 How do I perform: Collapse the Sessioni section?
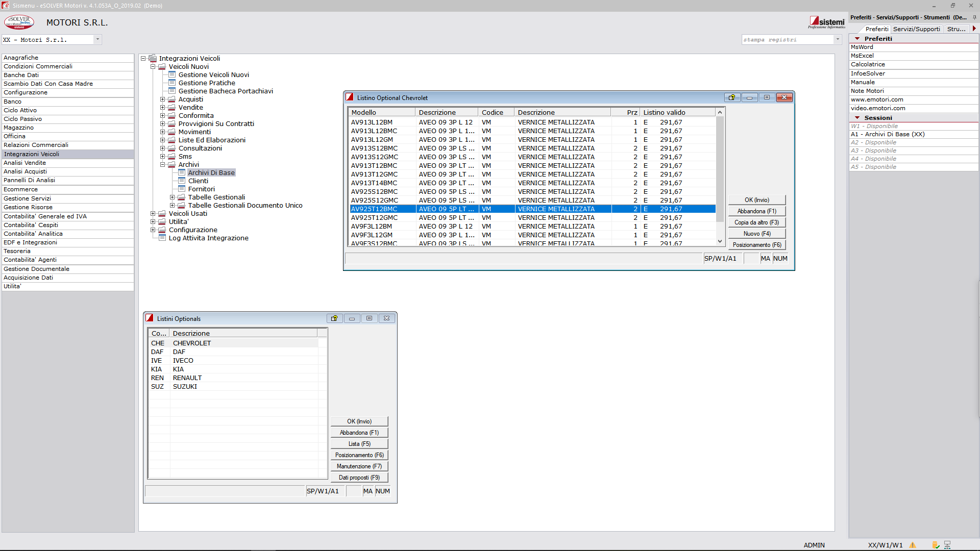[857, 118]
